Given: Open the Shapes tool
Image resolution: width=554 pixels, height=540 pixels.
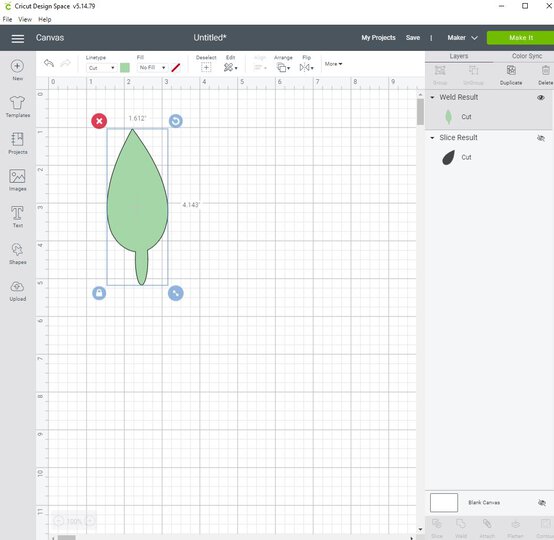Looking at the screenshot, I should [x=17, y=253].
